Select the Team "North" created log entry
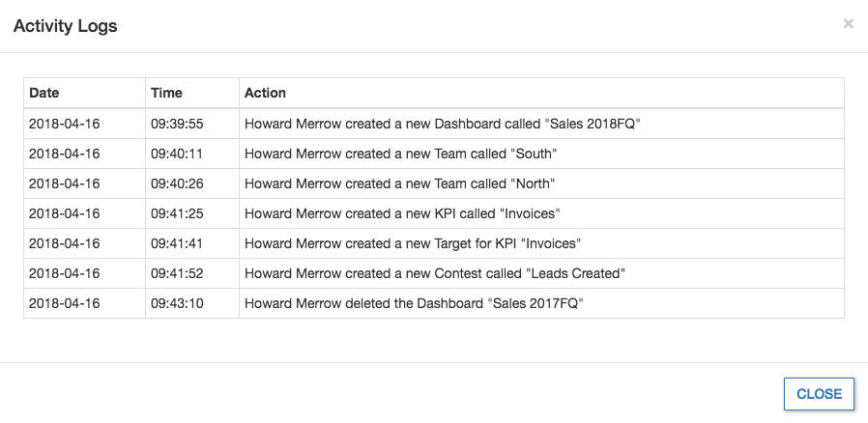Screen dimensions: 868x423 pyautogui.click(x=399, y=183)
